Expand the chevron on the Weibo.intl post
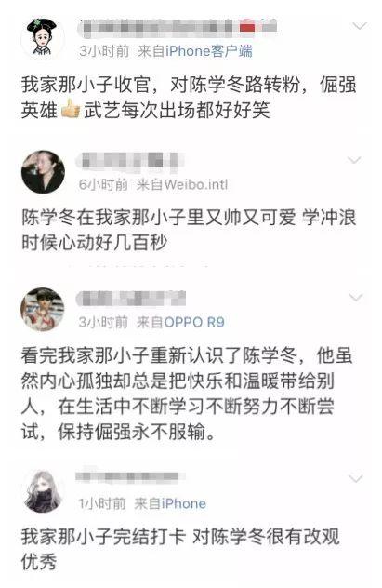The height and width of the screenshot is (588, 382). [354, 160]
